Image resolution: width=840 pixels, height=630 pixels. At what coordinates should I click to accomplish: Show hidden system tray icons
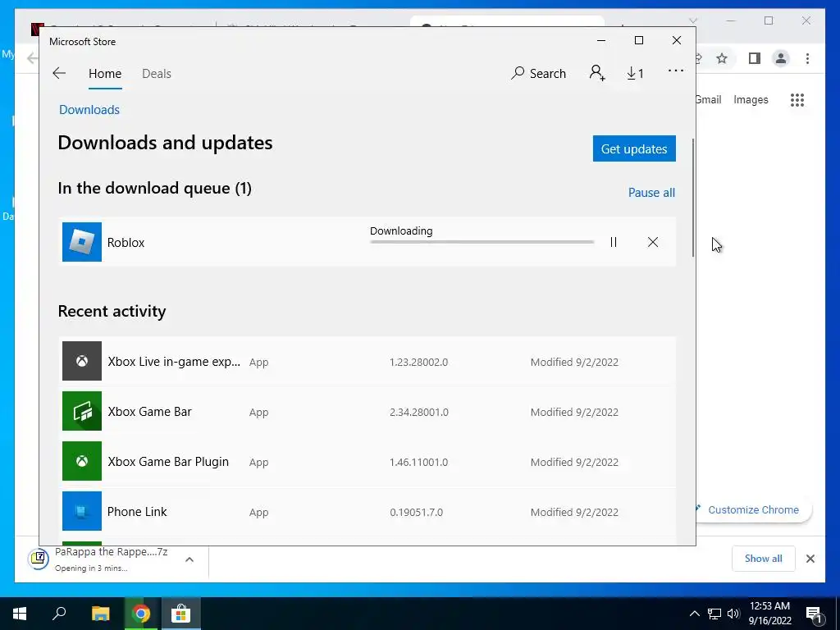point(694,614)
